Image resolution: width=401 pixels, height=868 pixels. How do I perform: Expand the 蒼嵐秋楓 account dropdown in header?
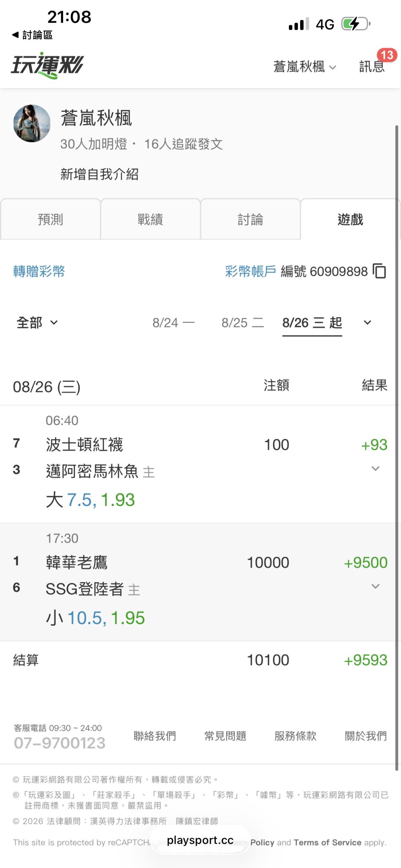click(305, 67)
